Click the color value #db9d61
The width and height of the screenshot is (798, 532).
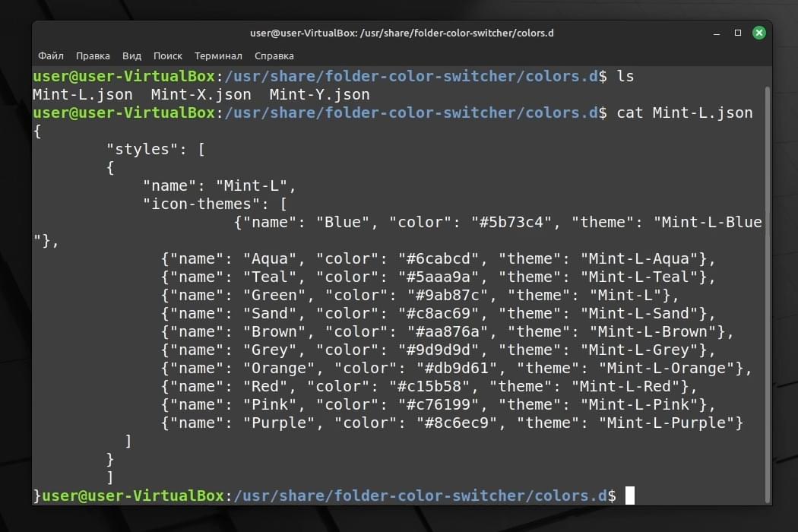[x=457, y=369]
